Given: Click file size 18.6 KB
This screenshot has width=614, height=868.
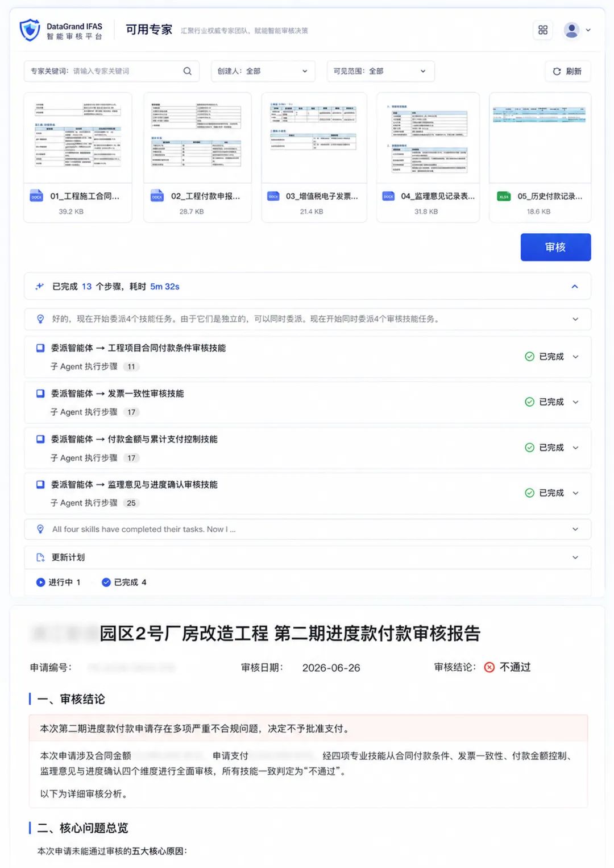Looking at the screenshot, I should [x=538, y=212].
